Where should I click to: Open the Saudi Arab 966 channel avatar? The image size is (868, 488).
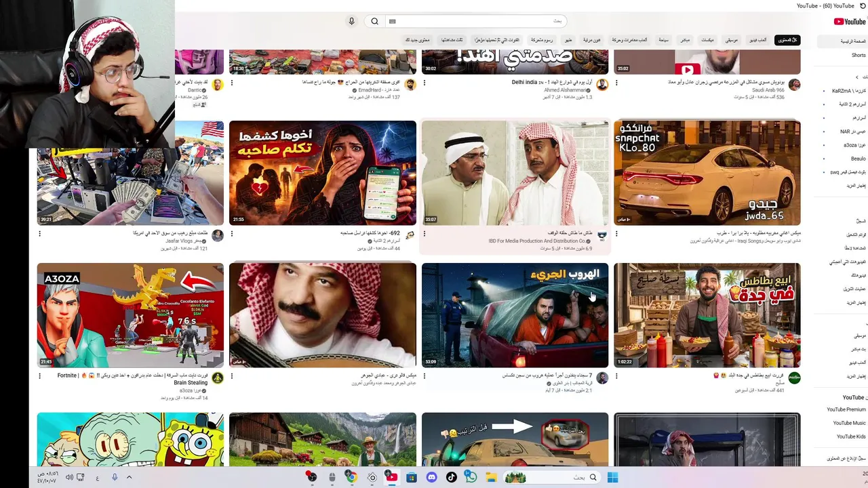[794, 85]
